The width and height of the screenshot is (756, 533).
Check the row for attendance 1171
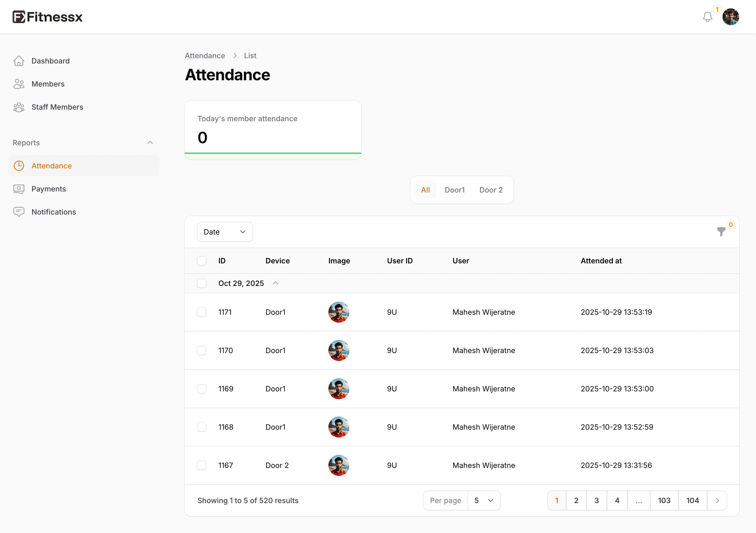pyautogui.click(x=202, y=312)
